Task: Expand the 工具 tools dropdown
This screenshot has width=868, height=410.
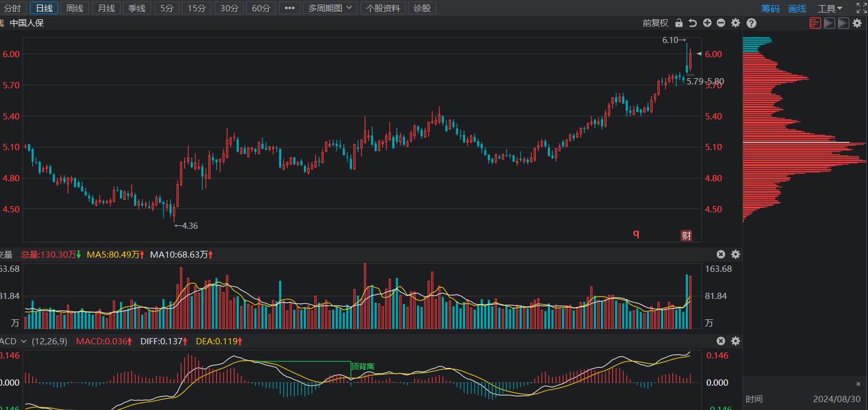Action: pos(830,8)
